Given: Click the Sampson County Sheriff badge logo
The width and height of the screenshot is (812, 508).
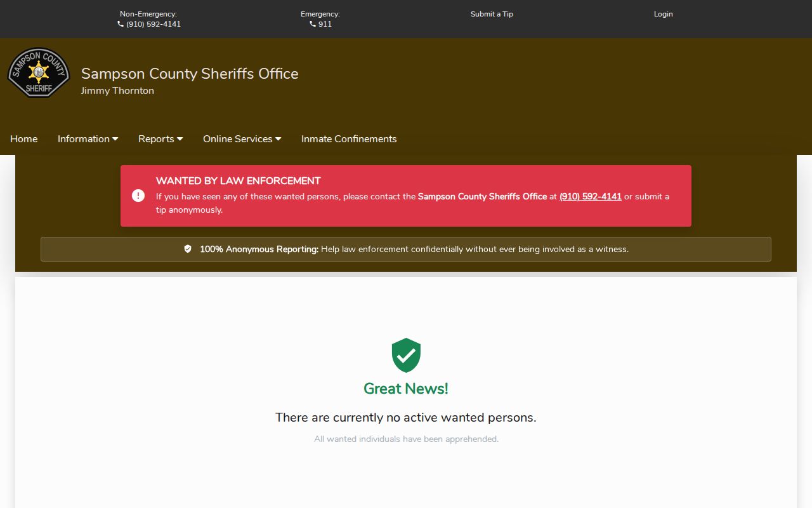Looking at the screenshot, I should pyautogui.click(x=39, y=72).
